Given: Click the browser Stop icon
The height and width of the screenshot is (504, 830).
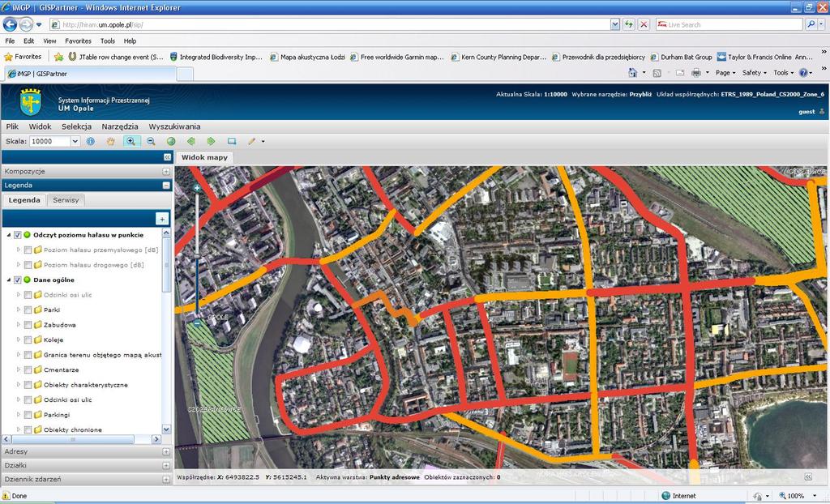Looking at the screenshot, I should click(644, 24).
